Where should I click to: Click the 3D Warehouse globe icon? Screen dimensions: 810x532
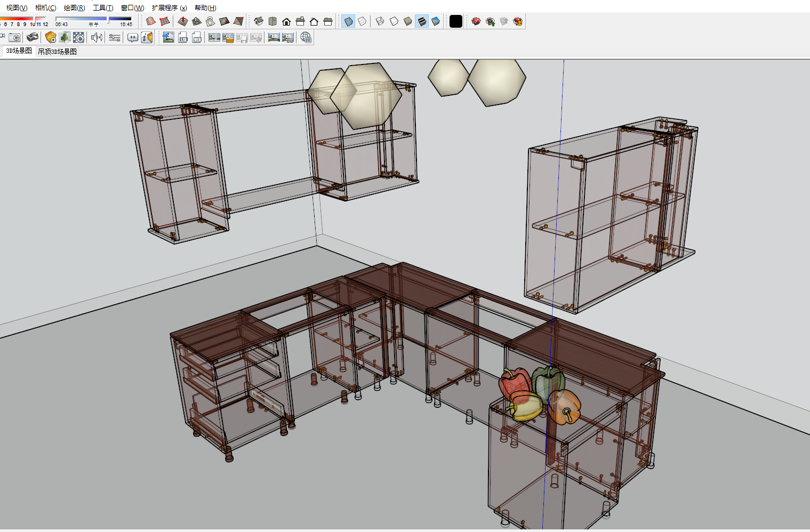pos(306,37)
